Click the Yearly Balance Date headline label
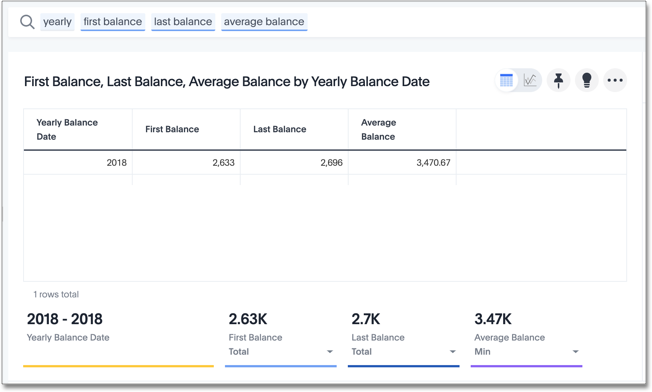 [x=68, y=338]
